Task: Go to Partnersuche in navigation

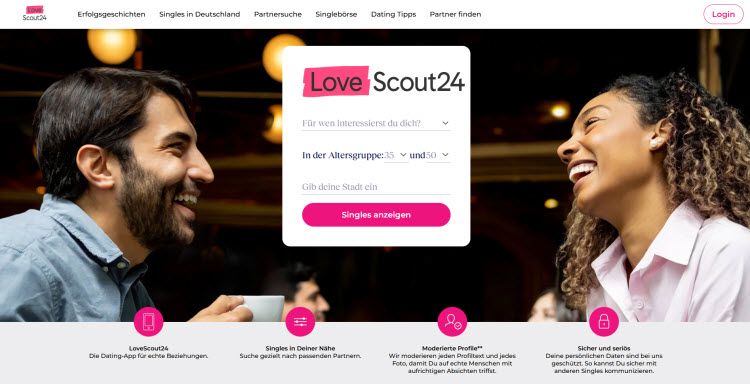Action: 278,14
